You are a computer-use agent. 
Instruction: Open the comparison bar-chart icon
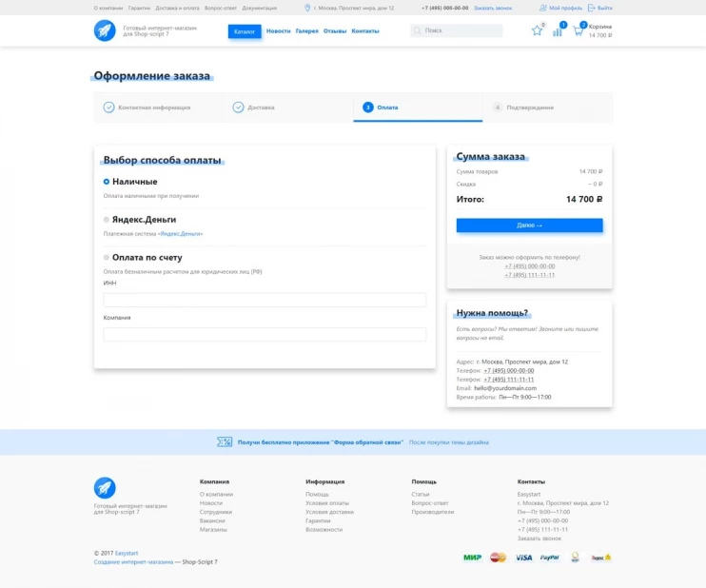558,30
